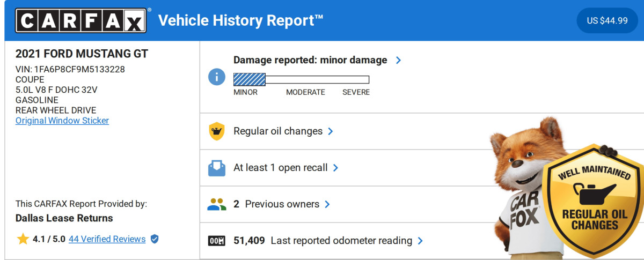Click the blue verified shield icon
This screenshot has height=260, width=644.
[x=155, y=239]
